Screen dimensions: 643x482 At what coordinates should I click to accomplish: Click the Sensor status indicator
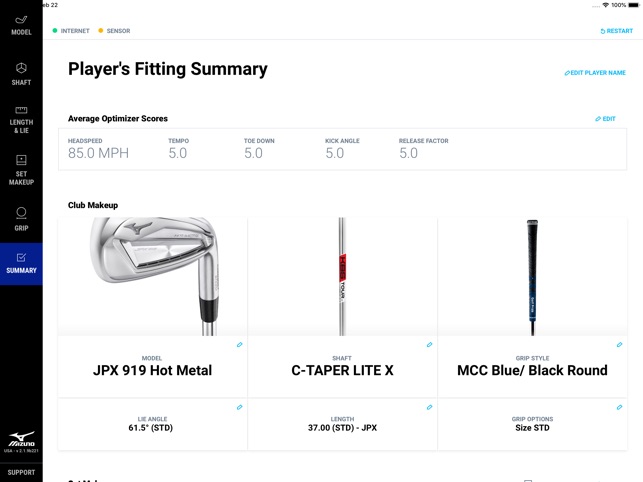pyautogui.click(x=114, y=31)
